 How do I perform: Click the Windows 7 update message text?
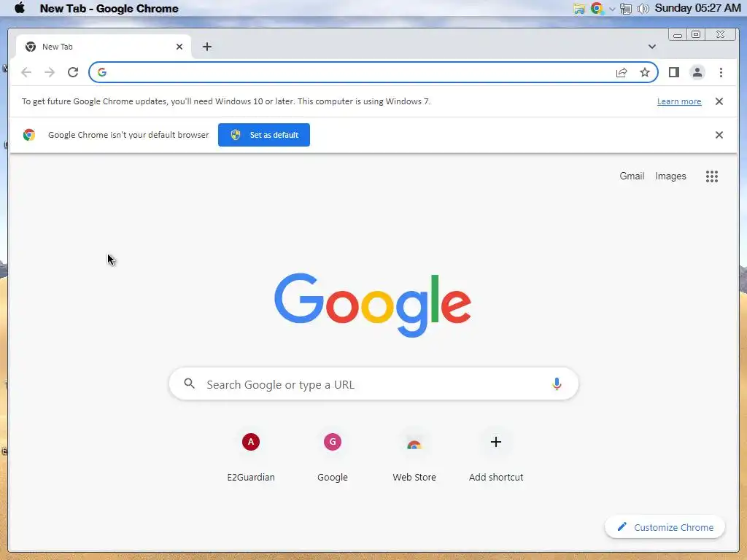coord(226,101)
